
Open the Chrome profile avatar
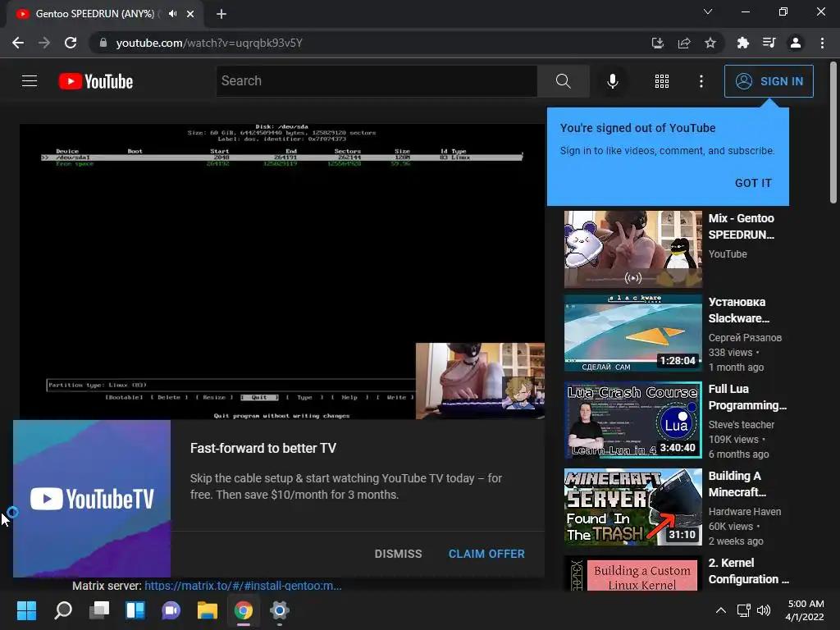click(796, 43)
